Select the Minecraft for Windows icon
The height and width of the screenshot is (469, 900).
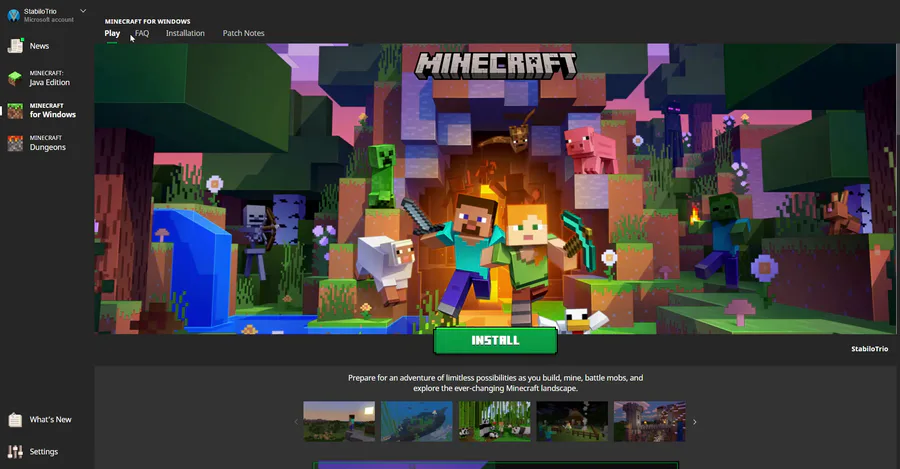click(15, 111)
